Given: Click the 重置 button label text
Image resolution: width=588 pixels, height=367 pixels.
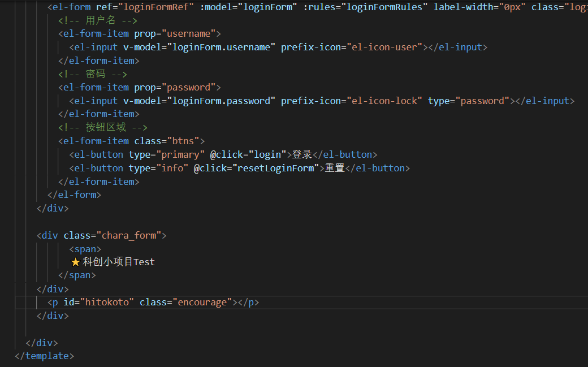Looking at the screenshot, I should 334,167.
